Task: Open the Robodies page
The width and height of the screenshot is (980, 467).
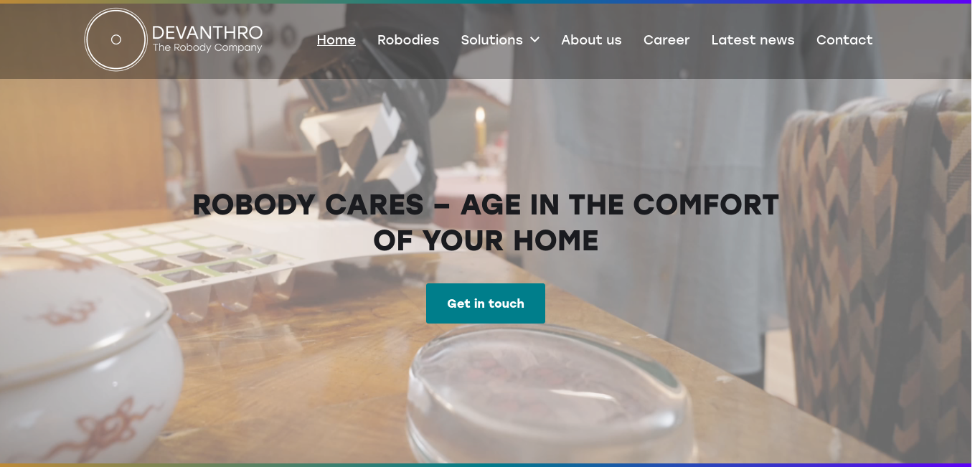Action: tap(408, 40)
